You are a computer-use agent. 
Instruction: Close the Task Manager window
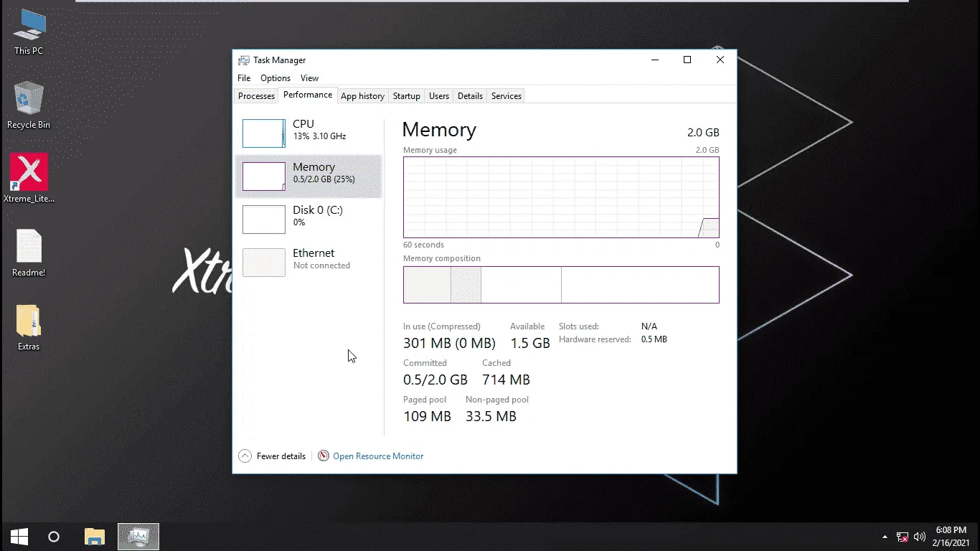(720, 60)
